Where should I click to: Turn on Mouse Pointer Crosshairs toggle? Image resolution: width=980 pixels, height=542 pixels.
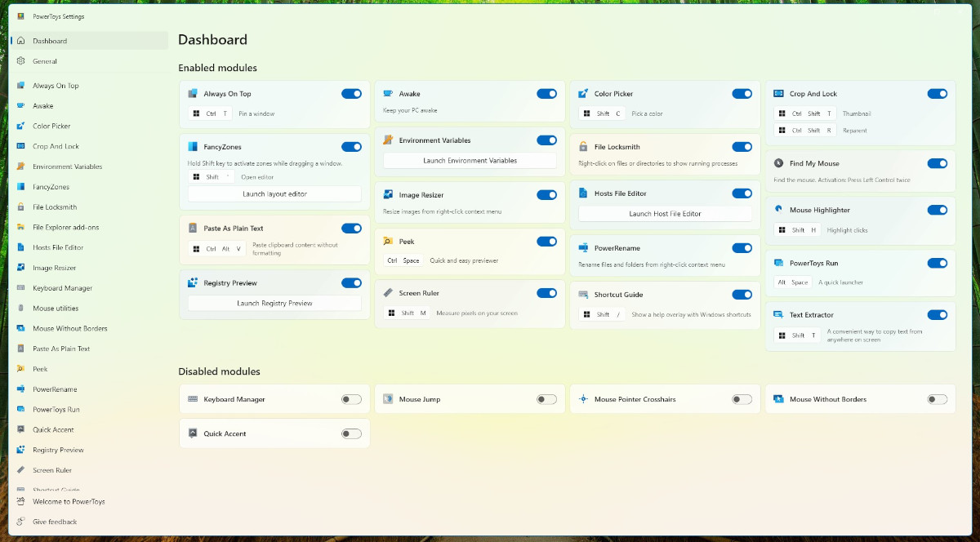742,399
